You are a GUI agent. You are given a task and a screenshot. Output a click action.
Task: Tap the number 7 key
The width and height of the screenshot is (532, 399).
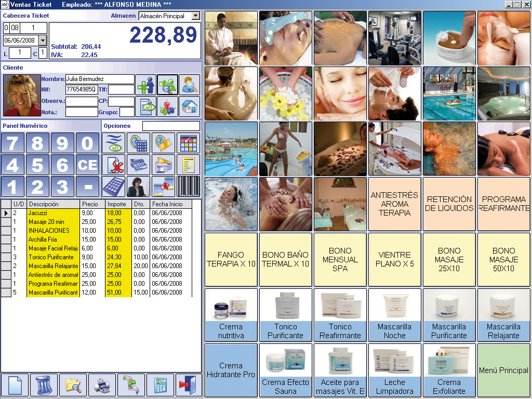(12, 143)
